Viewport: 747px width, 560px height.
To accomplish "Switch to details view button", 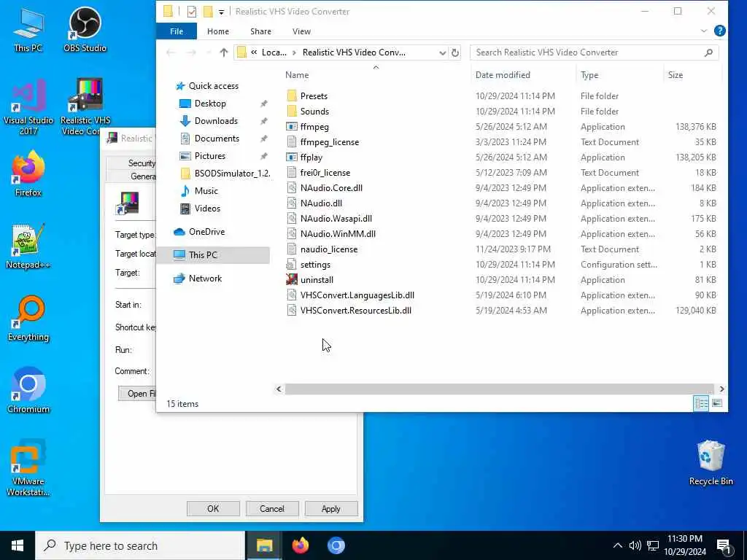I will [701, 403].
